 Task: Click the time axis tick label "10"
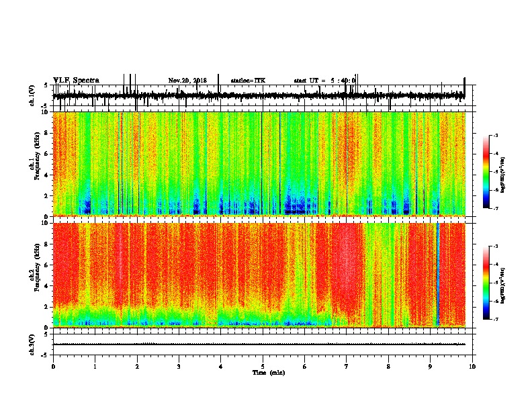(472, 367)
